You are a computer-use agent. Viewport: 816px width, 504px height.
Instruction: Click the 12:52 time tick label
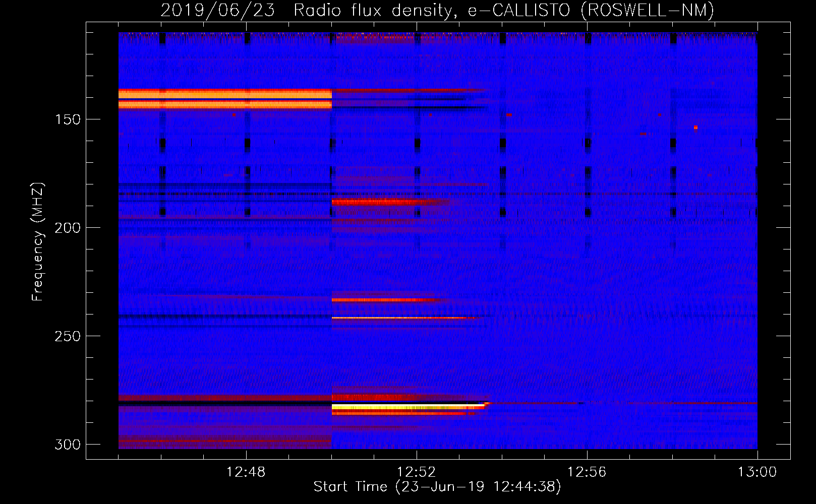tap(417, 472)
